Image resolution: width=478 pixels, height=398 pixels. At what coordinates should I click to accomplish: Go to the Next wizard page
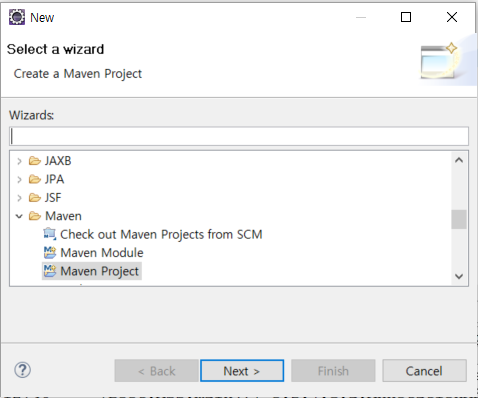click(x=242, y=371)
